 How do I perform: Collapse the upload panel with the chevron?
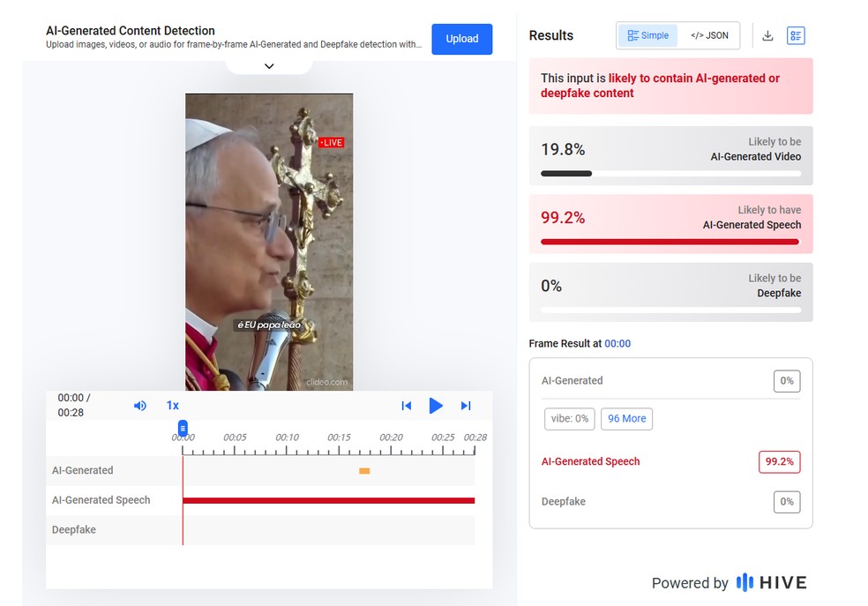click(268, 65)
